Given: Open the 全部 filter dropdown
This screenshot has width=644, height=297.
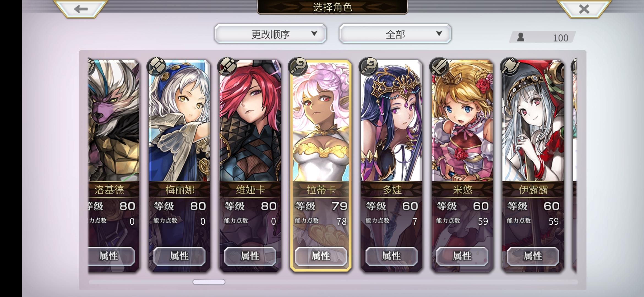Looking at the screenshot, I should click(x=395, y=34).
